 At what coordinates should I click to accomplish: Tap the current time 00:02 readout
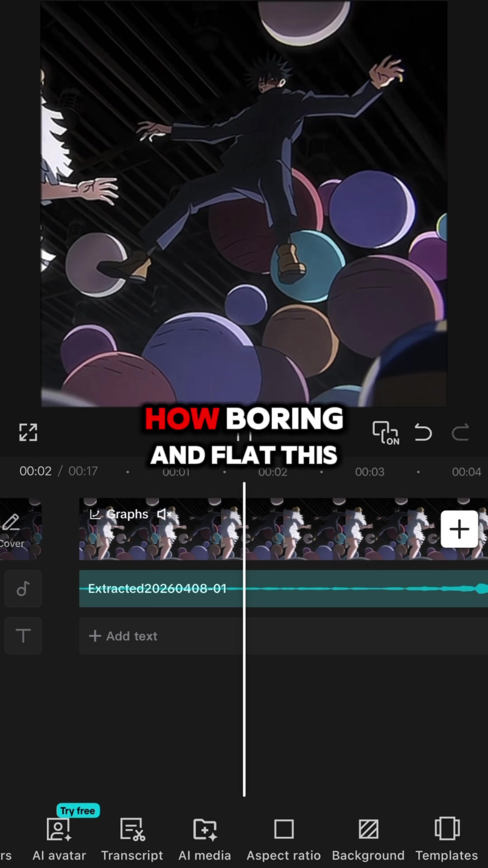click(35, 471)
